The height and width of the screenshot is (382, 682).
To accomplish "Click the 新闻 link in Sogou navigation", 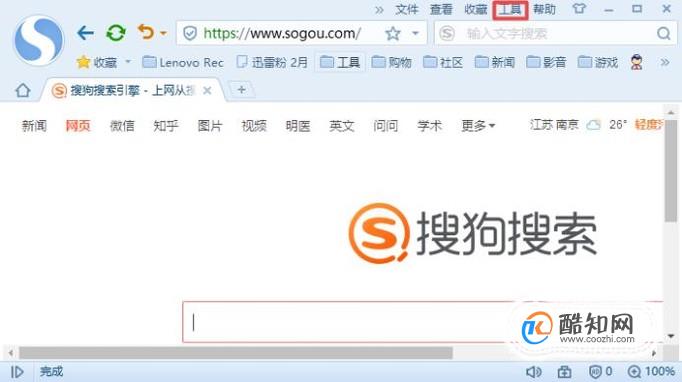I will pyautogui.click(x=34, y=126).
